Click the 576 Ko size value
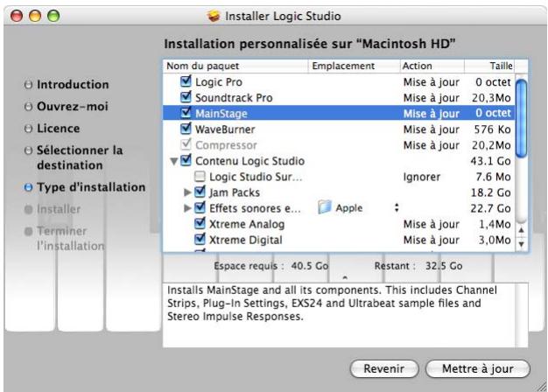548x392 pixels. (x=493, y=129)
